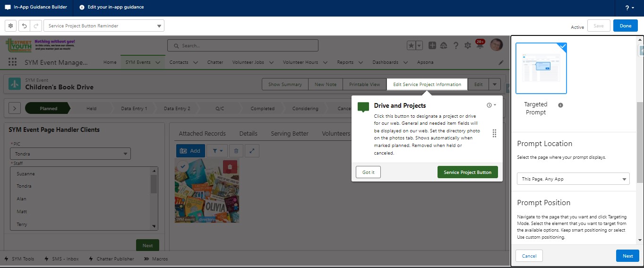Click info icon next to Targeted Prompt
The height and width of the screenshot is (268, 644).
560,105
